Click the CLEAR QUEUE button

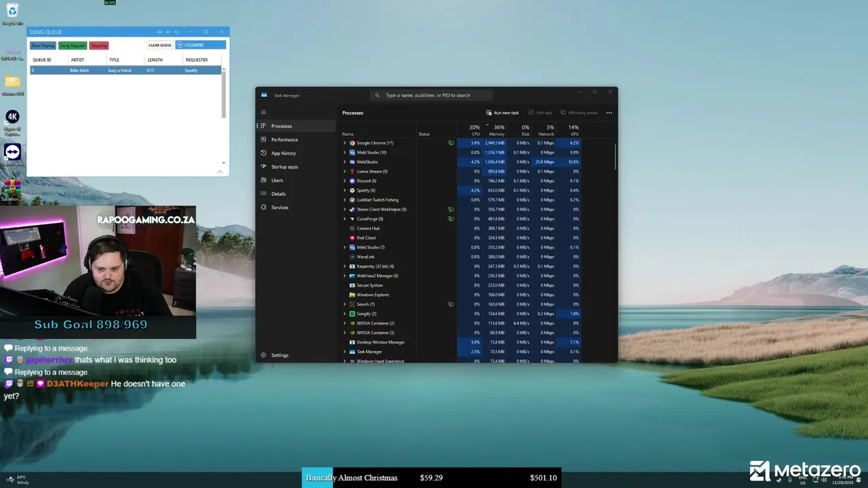[160, 45]
